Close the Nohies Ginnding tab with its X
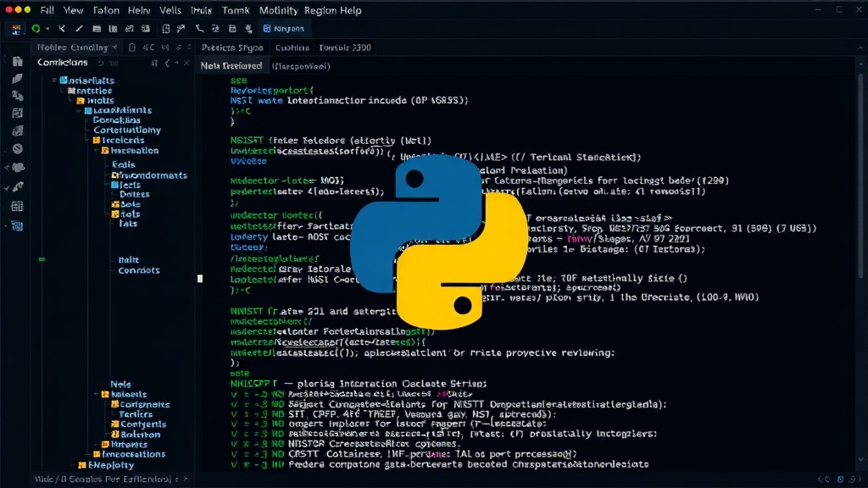This screenshot has width=868, height=488. click(114, 47)
